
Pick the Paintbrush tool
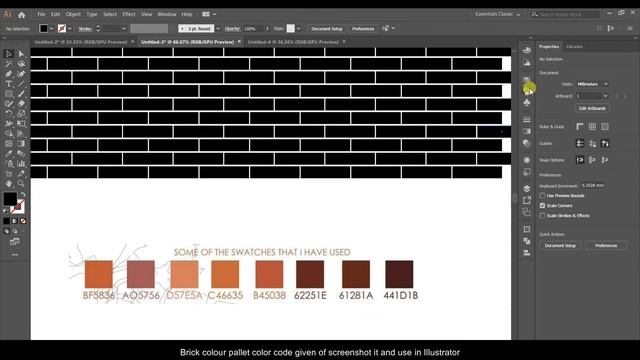(x=21, y=94)
